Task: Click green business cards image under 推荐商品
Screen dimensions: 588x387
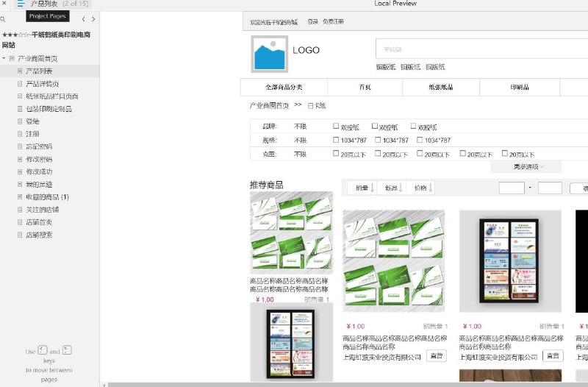Action: tap(291, 232)
